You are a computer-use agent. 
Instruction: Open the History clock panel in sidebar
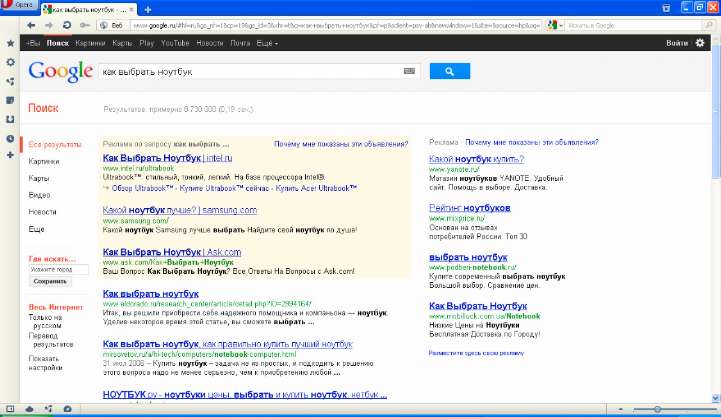[x=10, y=138]
